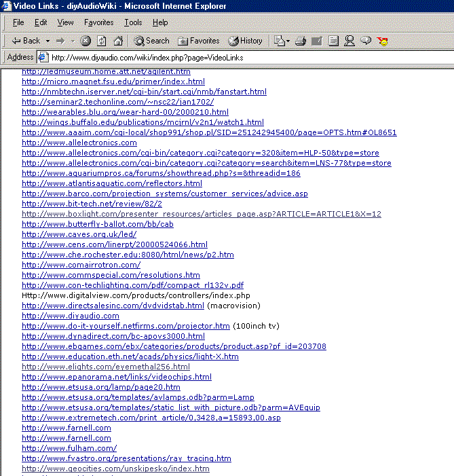Open the boxlight.com articles page link

(x=201, y=214)
